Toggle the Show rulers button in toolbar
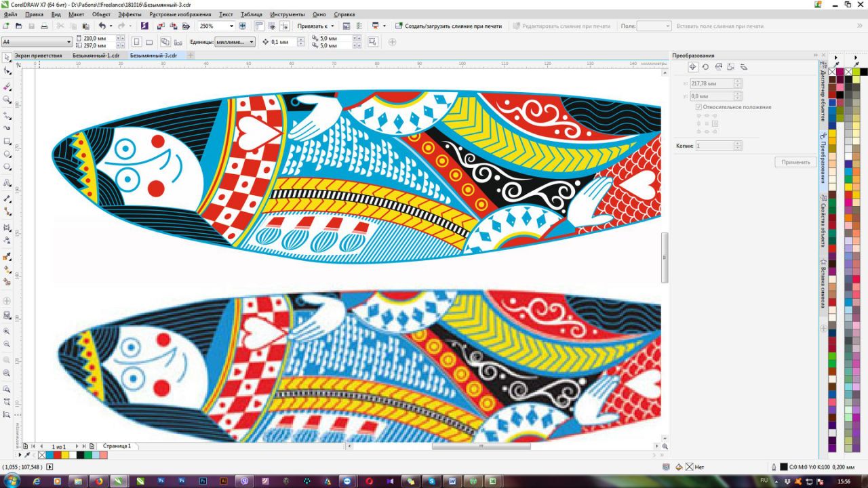 [259, 26]
